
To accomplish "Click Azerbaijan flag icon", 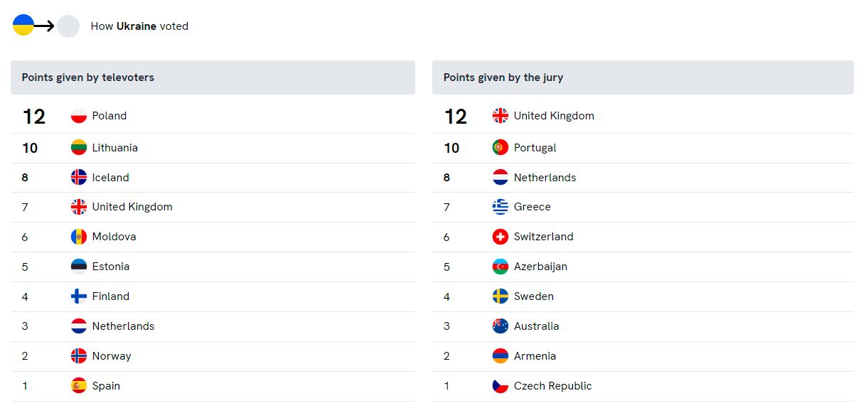I will coord(500,267).
